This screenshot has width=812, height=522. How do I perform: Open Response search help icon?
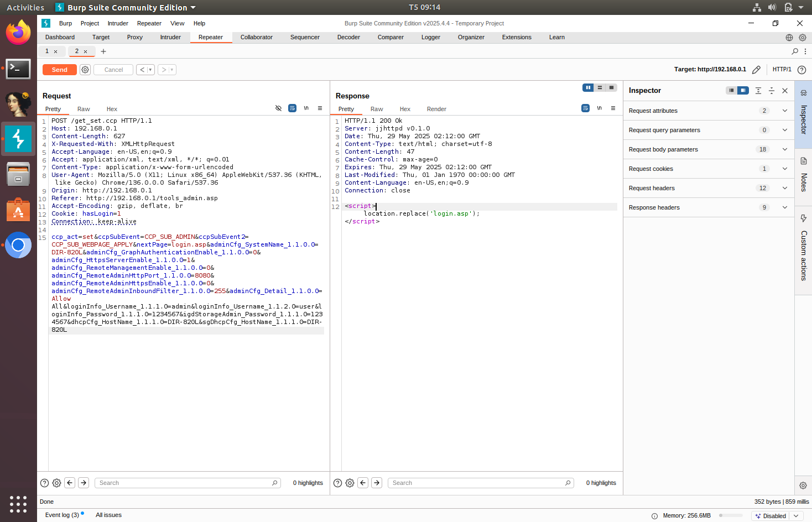[x=337, y=483]
